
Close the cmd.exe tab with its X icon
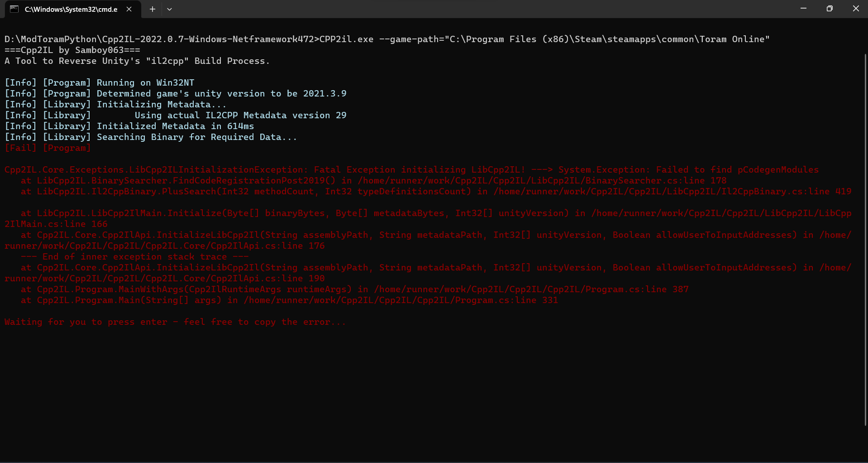tap(129, 9)
